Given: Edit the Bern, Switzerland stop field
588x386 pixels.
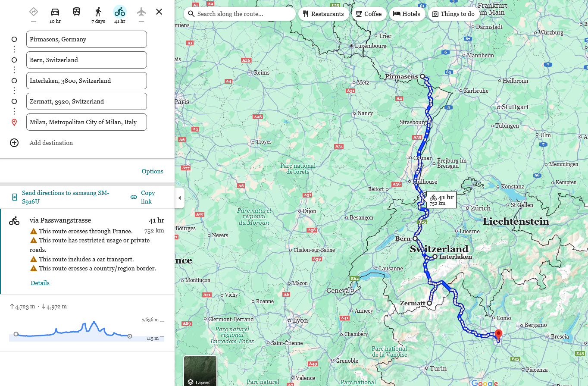Looking at the screenshot, I should [87, 60].
